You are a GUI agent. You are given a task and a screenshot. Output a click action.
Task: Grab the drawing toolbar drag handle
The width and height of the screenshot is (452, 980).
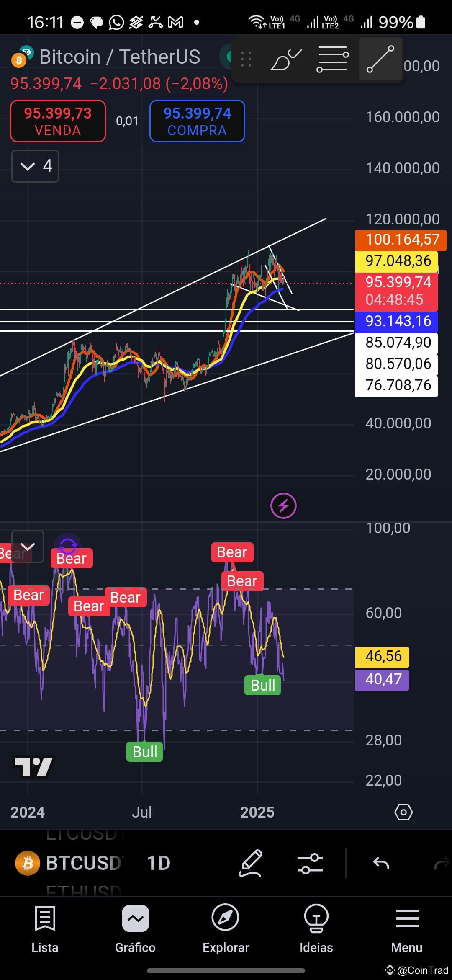click(247, 59)
